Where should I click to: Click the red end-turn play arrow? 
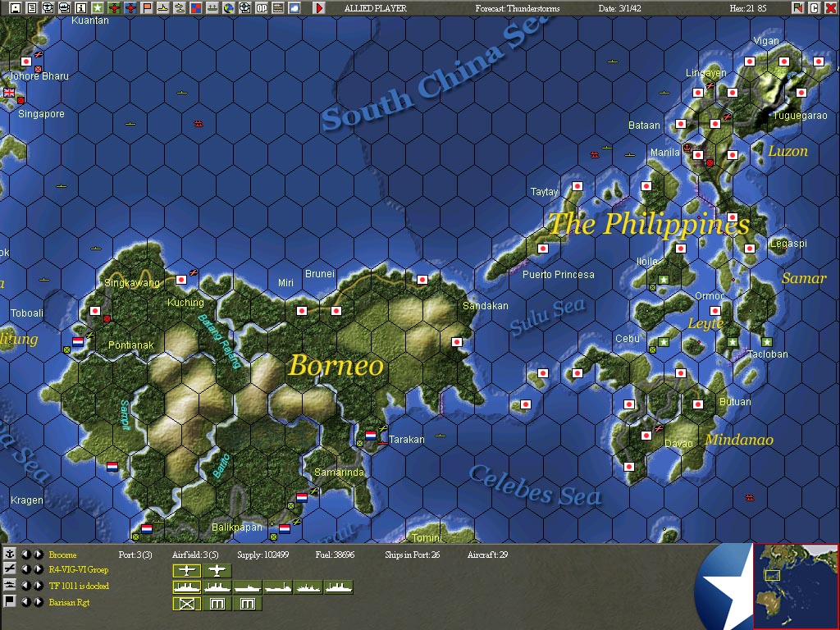pos(319,7)
